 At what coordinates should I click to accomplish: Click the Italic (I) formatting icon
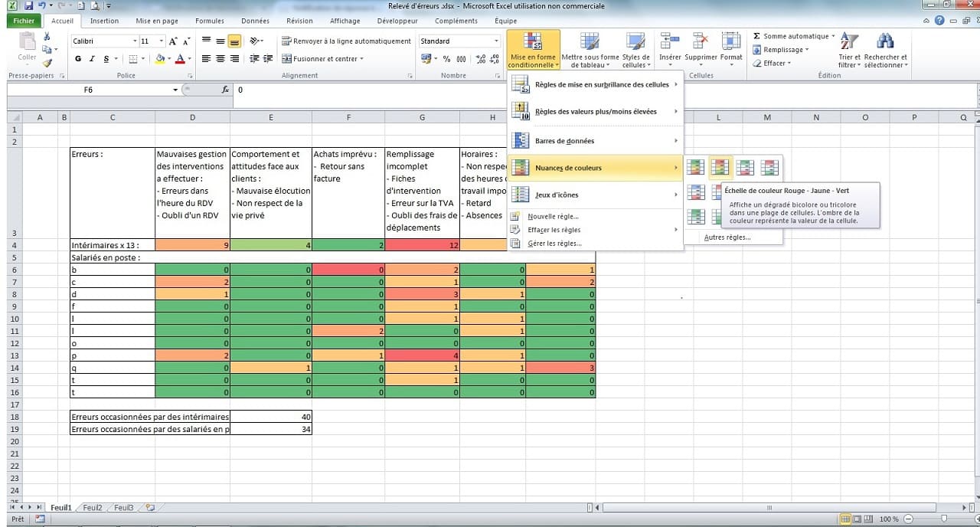point(92,59)
